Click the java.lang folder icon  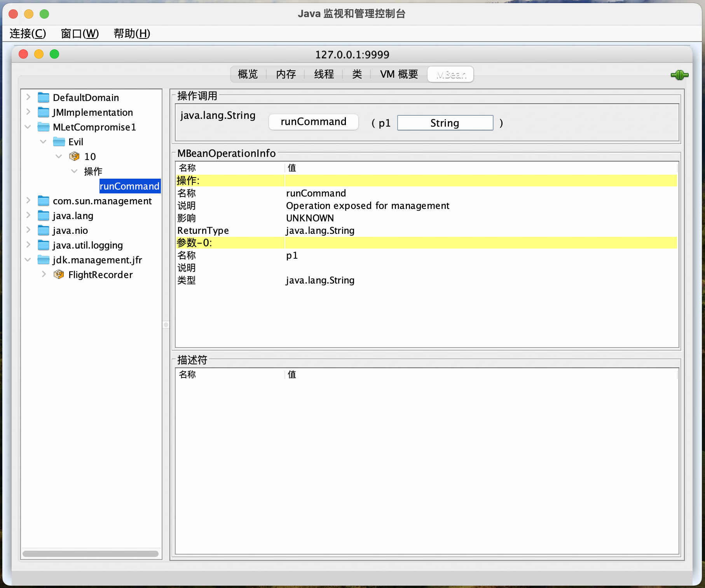(x=44, y=215)
